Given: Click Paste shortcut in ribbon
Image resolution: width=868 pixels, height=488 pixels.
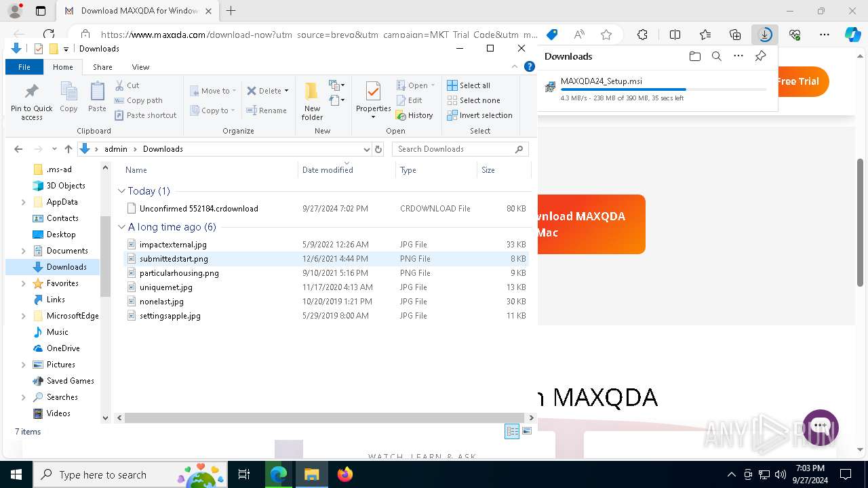Looking at the screenshot, I should tap(145, 115).
